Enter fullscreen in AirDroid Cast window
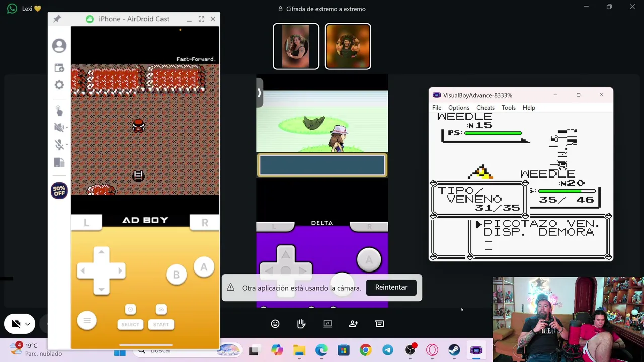This screenshot has height=362, width=644. pos(201,19)
